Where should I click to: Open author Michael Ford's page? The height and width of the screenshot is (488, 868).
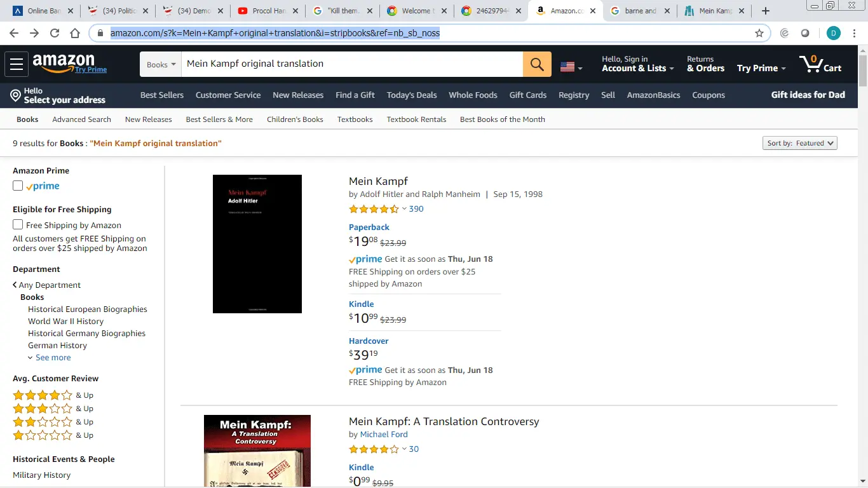click(x=384, y=435)
